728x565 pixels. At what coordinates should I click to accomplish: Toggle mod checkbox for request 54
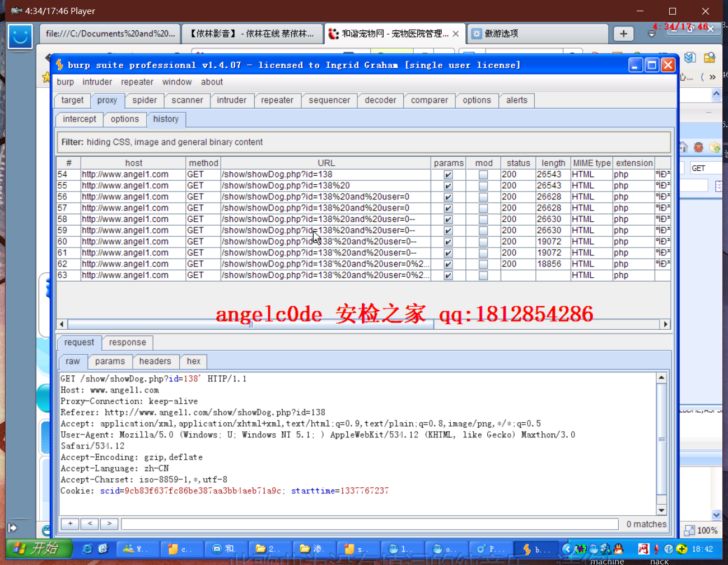(483, 175)
